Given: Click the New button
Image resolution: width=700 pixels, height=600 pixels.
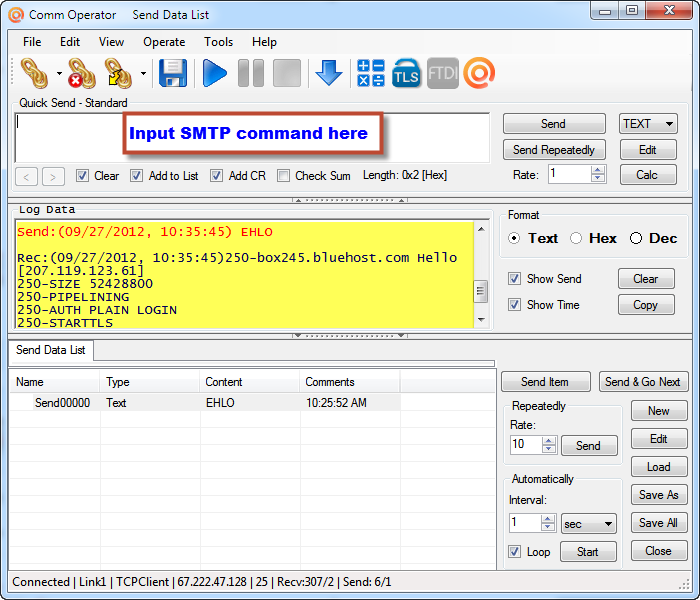Looking at the screenshot, I should (659, 411).
